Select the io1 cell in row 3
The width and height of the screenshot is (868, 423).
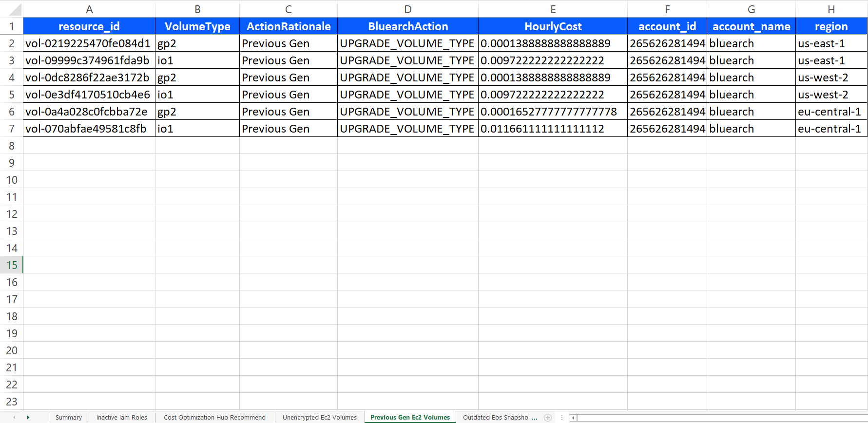(x=197, y=60)
